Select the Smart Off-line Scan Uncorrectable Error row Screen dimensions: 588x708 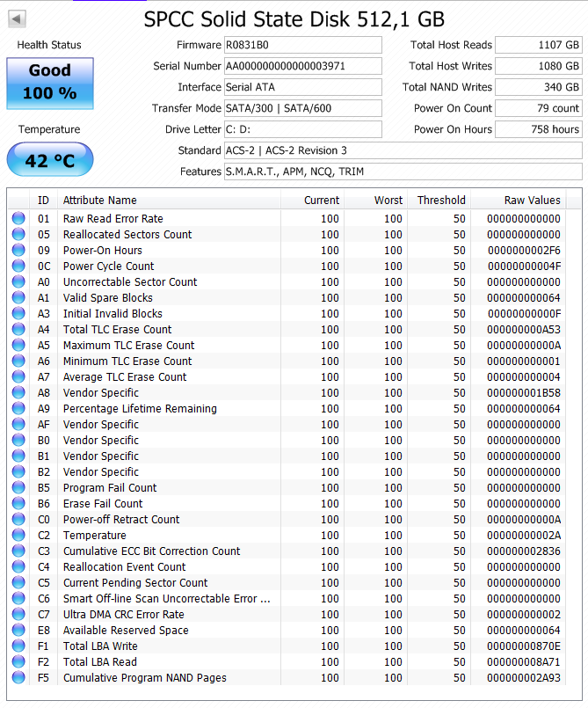pyautogui.click(x=287, y=599)
